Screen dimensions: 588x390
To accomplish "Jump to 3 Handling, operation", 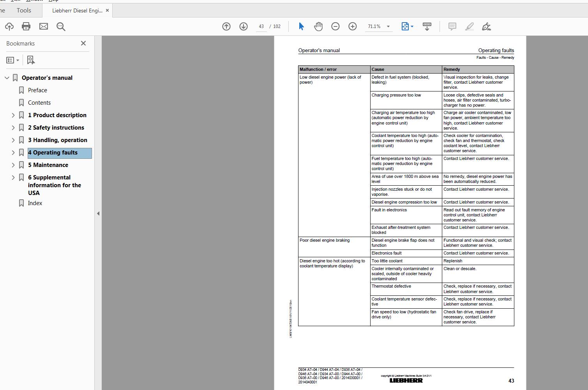I will [x=58, y=140].
